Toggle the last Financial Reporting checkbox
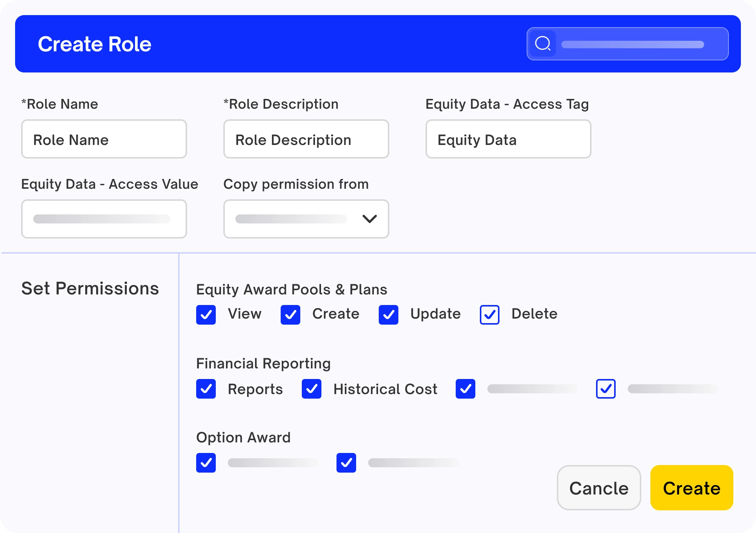Viewport: 756px width, 533px height. tap(606, 389)
